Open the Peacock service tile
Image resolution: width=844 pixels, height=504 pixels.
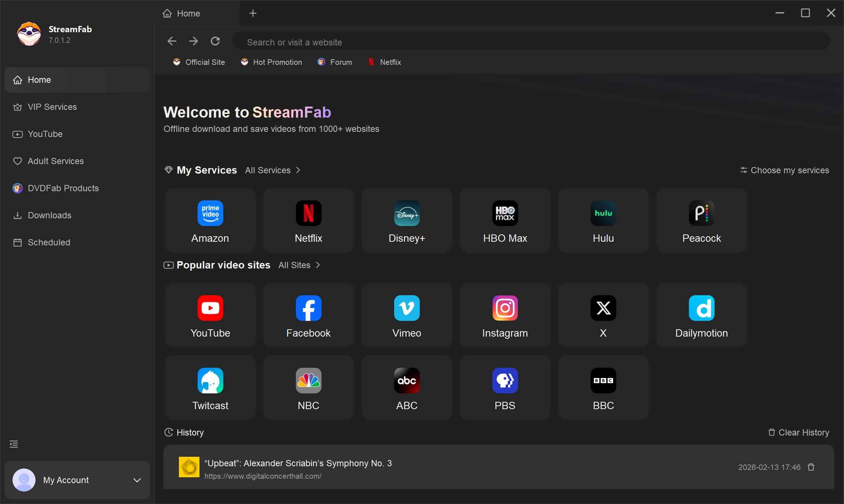(701, 220)
